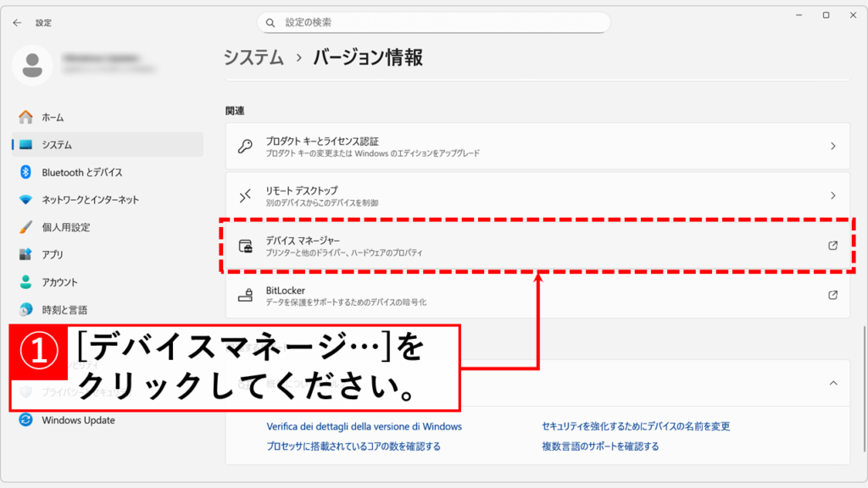
Task: Click システム in the breadcrumb header
Action: 253,58
